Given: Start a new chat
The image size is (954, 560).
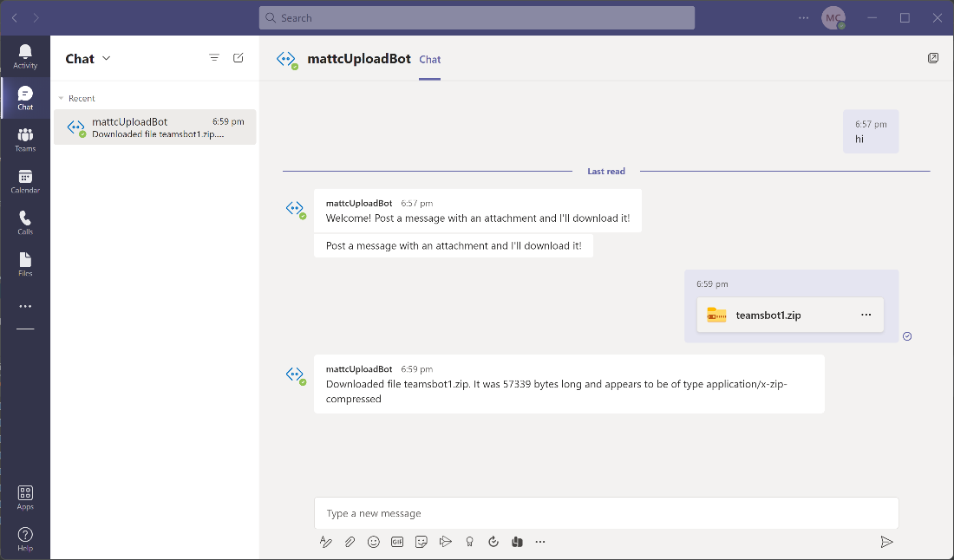Looking at the screenshot, I should point(238,58).
